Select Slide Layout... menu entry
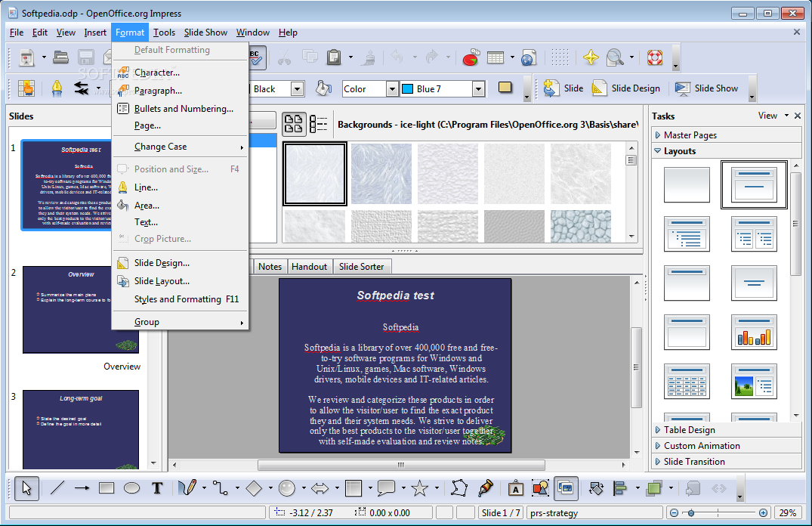The image size is (812, 526). pyautogui.click(x=180, y=281)
